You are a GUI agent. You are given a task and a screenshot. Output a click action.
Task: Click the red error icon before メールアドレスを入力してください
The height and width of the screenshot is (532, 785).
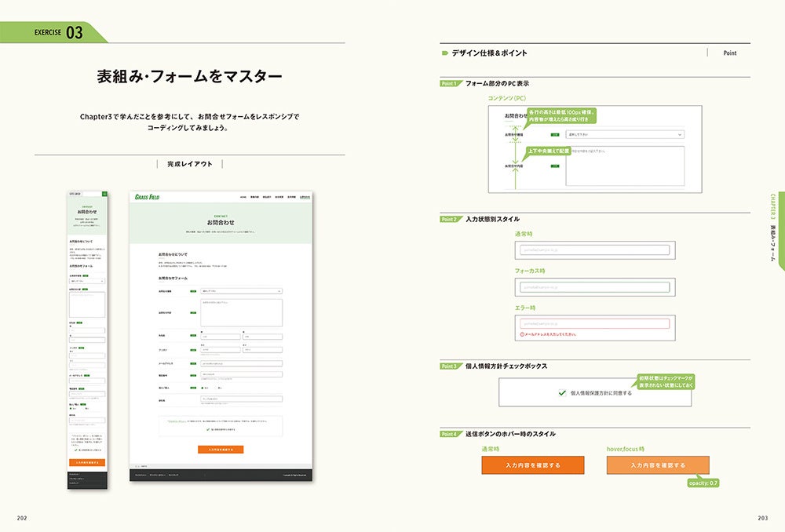click(x=522, y=334)
